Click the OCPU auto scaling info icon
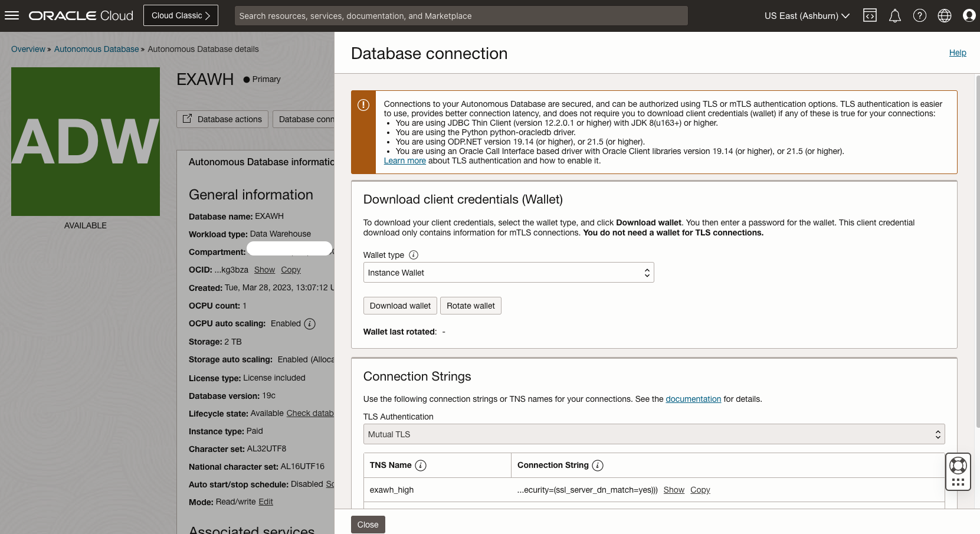Image resolution: width=980 pixels, height=534 pixels. (x=310, y=324)
